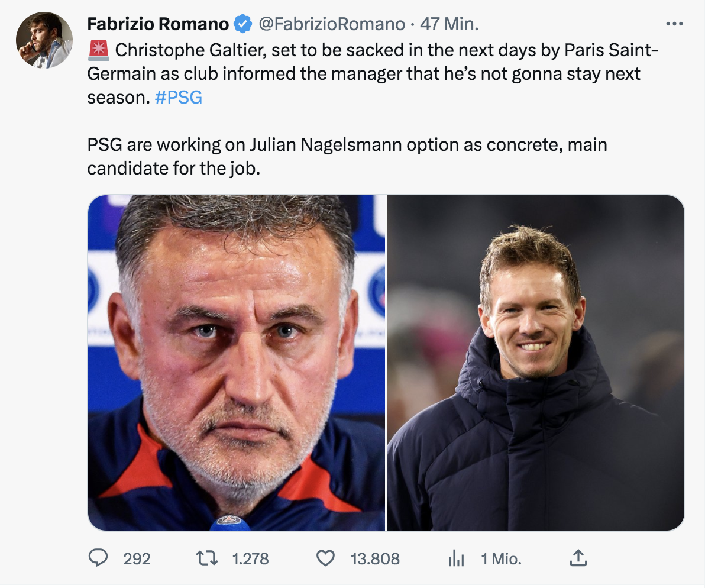
Task: Click the 13.808 likes count
Action: (x=375, y=558)
